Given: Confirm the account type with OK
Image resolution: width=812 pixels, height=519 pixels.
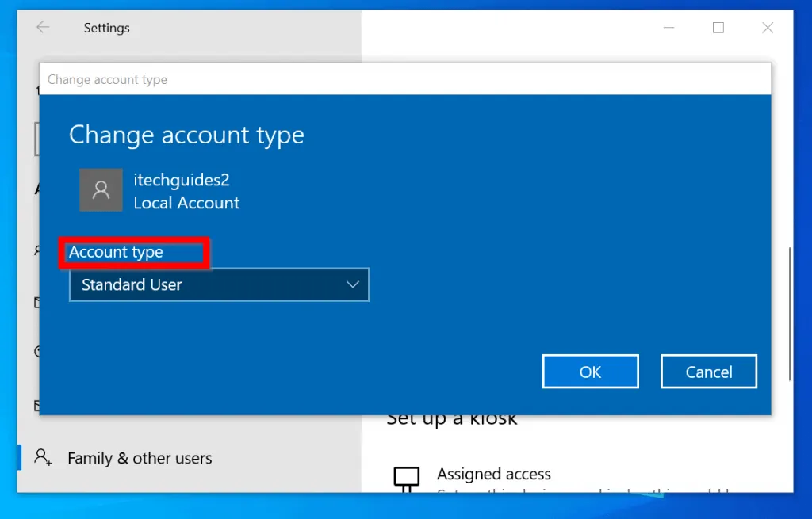Looking at the screenshot, I should tap(590, 372).
